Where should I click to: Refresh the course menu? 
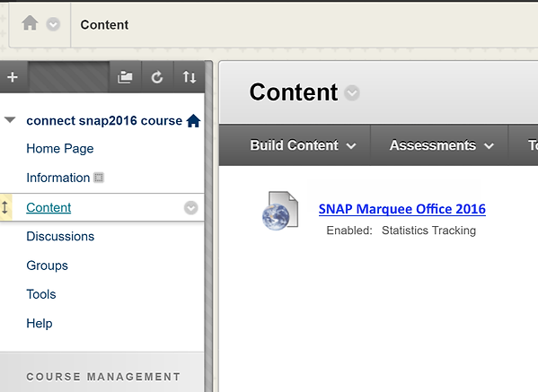[157, 77]
